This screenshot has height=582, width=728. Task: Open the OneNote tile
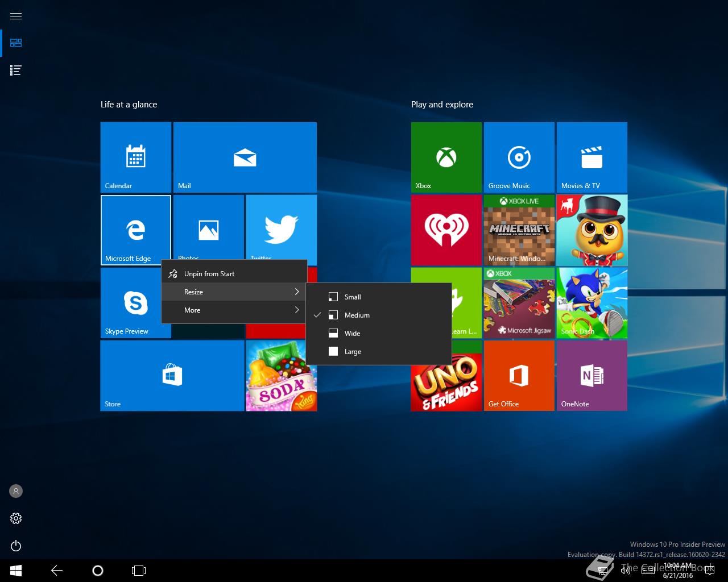click(592, 376)
